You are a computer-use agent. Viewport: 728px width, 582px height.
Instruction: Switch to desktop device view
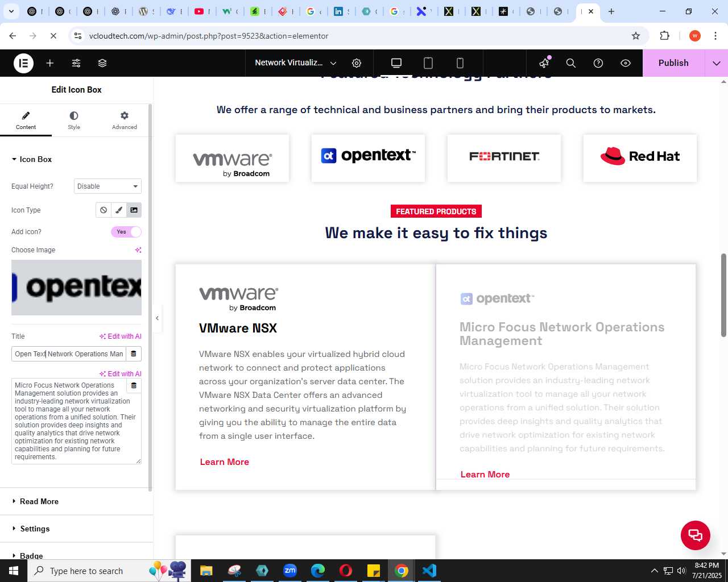pyautogui.click(x=396, y=63)
